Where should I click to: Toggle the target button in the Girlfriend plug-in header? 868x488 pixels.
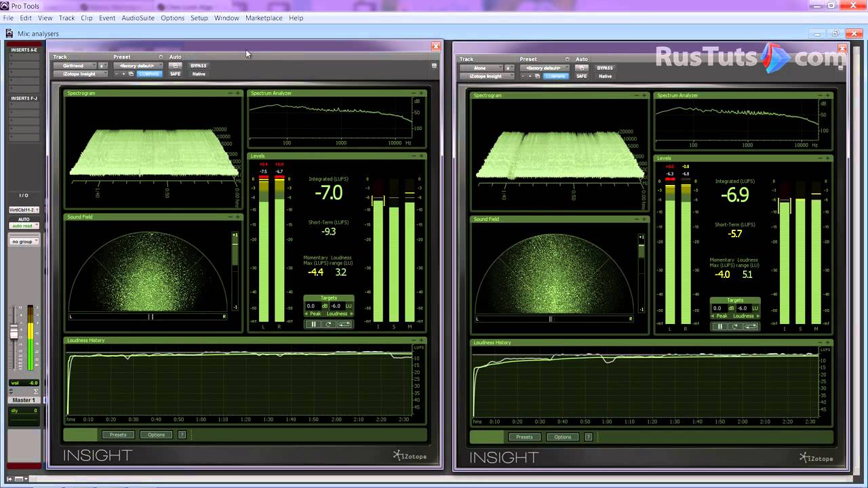[x=434, y=66]
